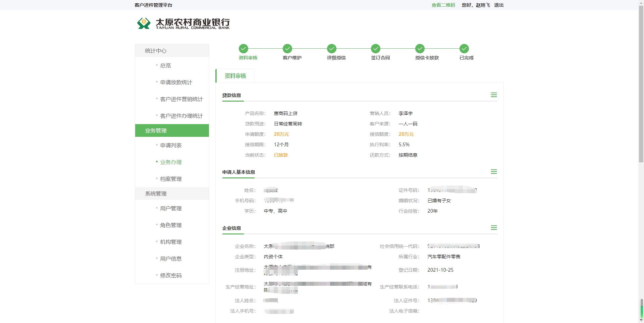Click the 客户进件管理平台 title
The image size is (644, 323).
153,5
